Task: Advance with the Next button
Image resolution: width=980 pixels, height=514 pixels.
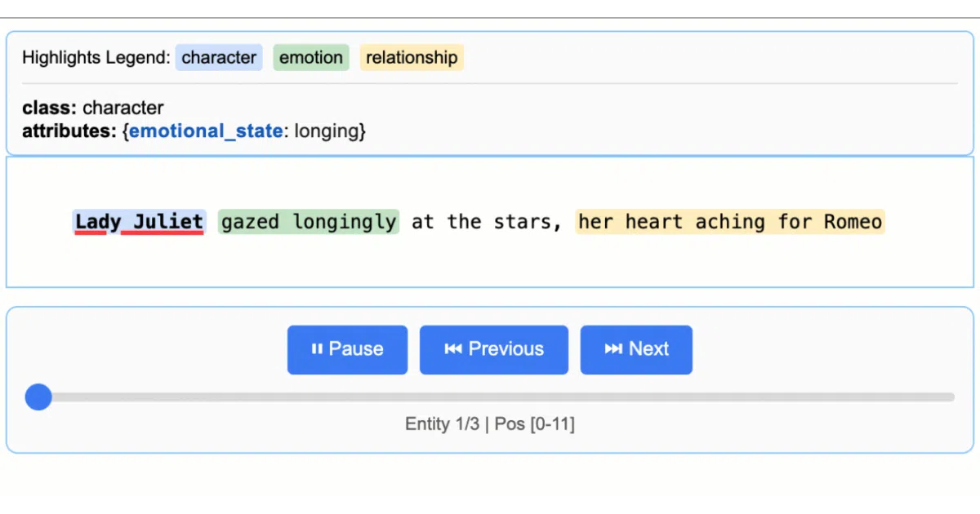Action: pos(636,350)
